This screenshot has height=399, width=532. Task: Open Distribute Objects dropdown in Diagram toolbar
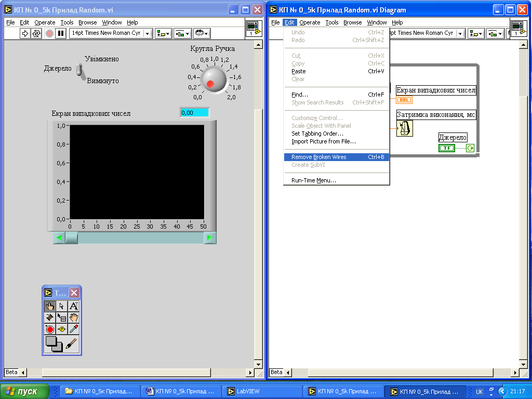495,33
